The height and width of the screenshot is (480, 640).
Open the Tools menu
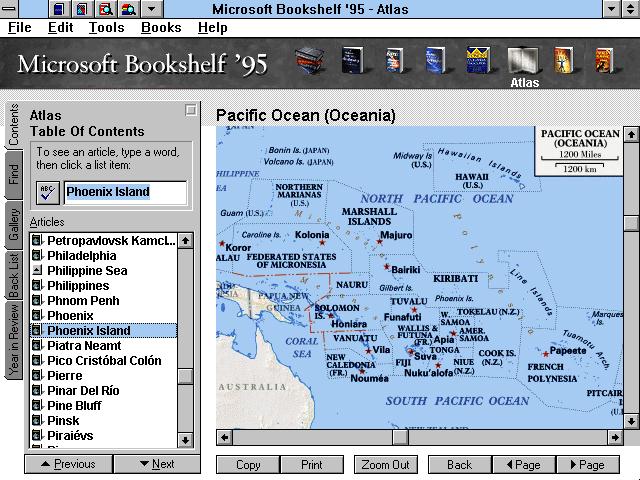click(107, 27)
